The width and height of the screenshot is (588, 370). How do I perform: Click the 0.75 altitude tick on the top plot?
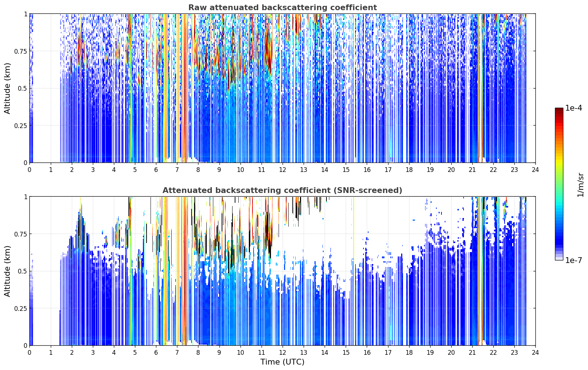(21, 51)
